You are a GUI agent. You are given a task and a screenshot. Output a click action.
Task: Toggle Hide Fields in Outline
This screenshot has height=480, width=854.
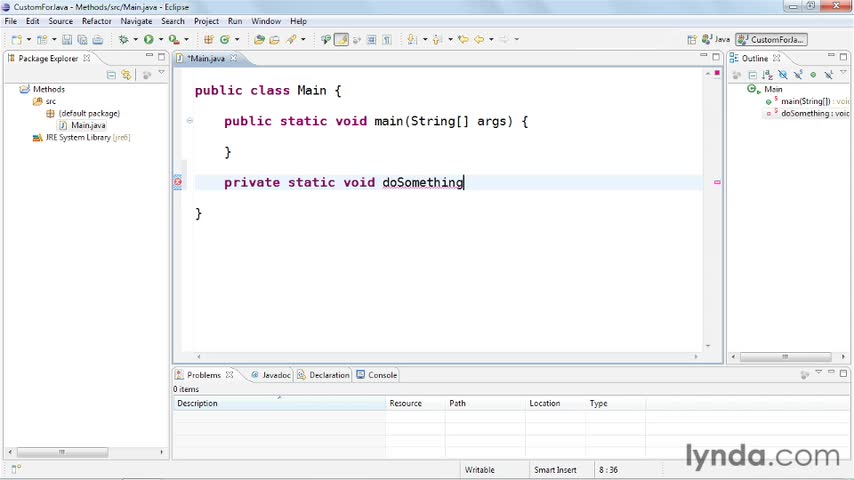point(783,75)
